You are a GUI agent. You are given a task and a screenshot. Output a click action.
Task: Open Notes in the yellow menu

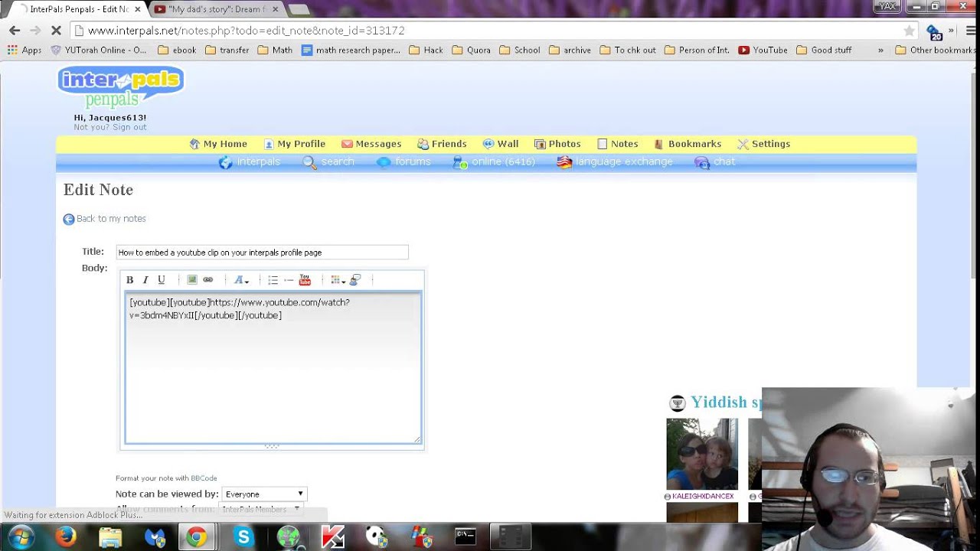coord(617,144)
